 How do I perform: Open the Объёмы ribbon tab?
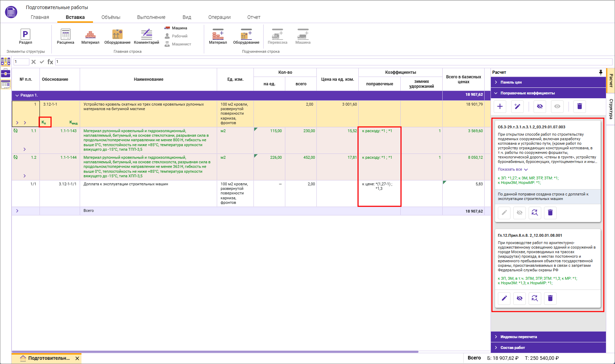(x=111, y=17)
